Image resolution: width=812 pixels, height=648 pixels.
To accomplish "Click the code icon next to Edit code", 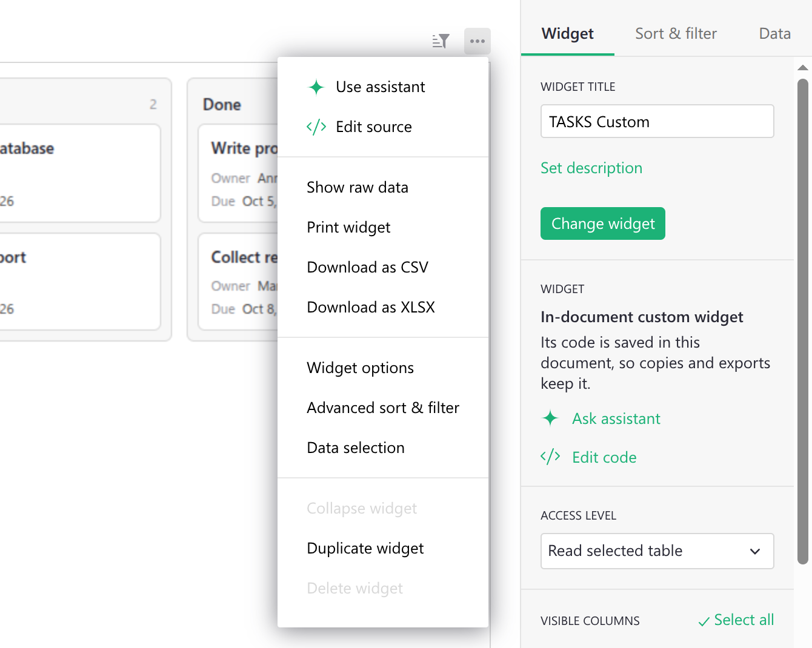I will point(550,457).
